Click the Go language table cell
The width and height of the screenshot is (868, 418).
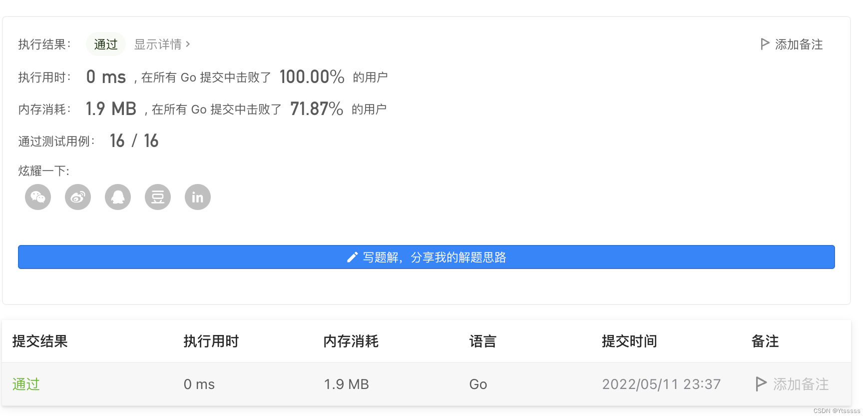click(x=478, y=384)
